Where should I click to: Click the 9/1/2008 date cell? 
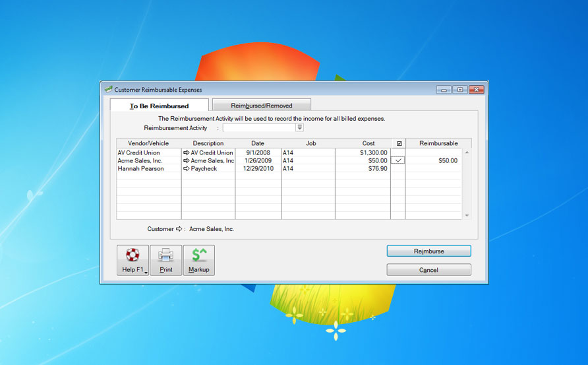coord(258,152)
